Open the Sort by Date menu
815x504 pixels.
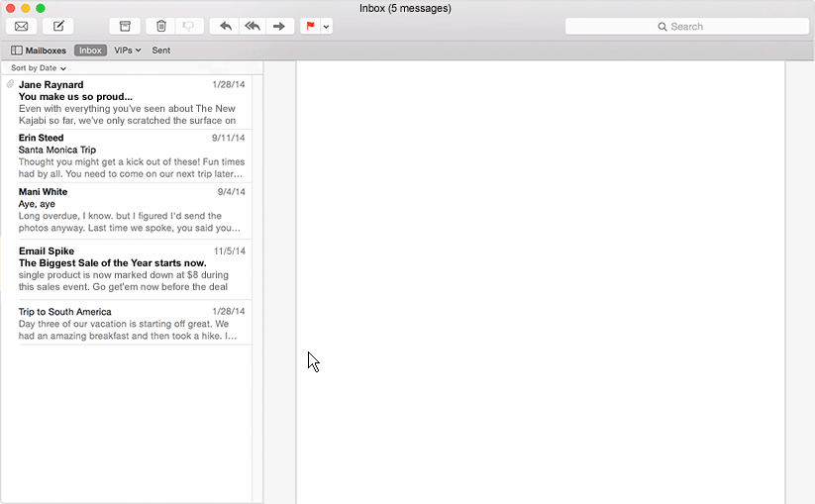coord(39,68)
